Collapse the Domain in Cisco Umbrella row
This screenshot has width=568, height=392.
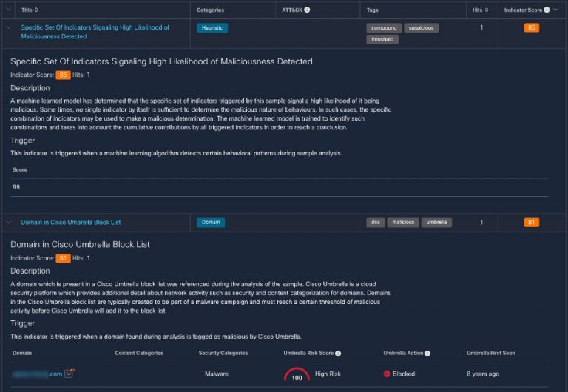(x=9, y=222)
